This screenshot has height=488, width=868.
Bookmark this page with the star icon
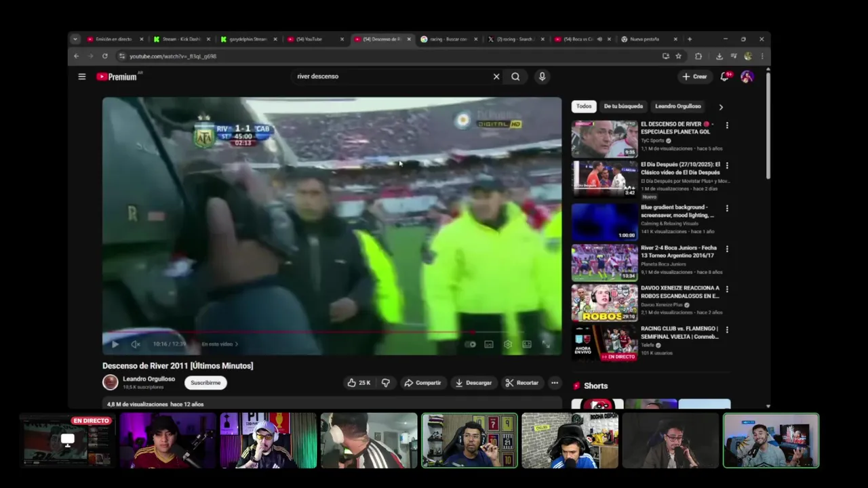coord(678,56)
